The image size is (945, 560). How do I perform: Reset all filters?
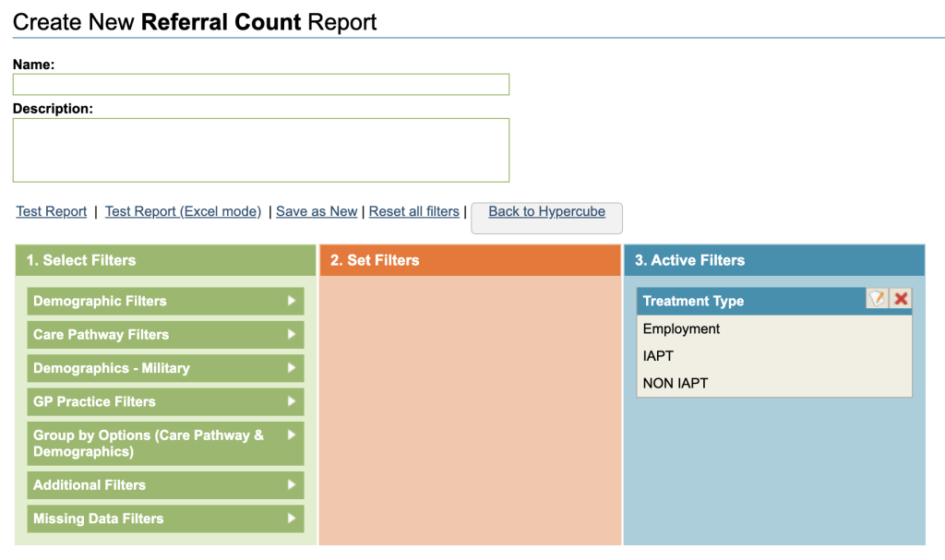coord(413,211)
